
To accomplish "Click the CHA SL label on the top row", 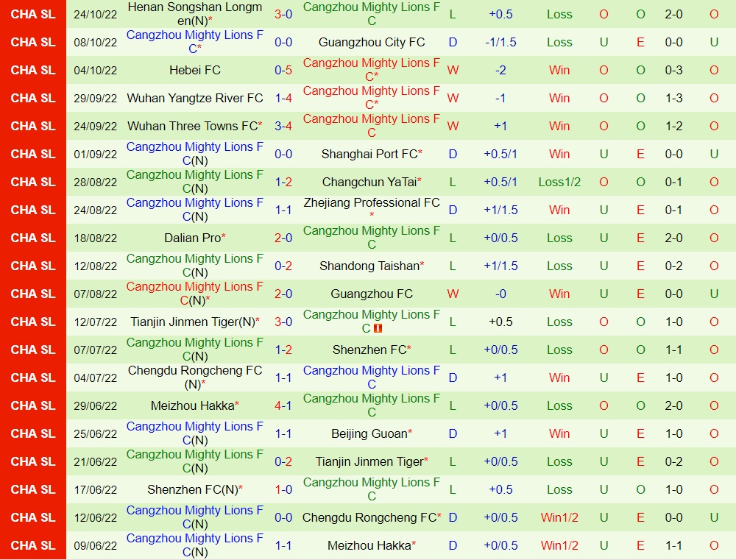I will [32, 14].
